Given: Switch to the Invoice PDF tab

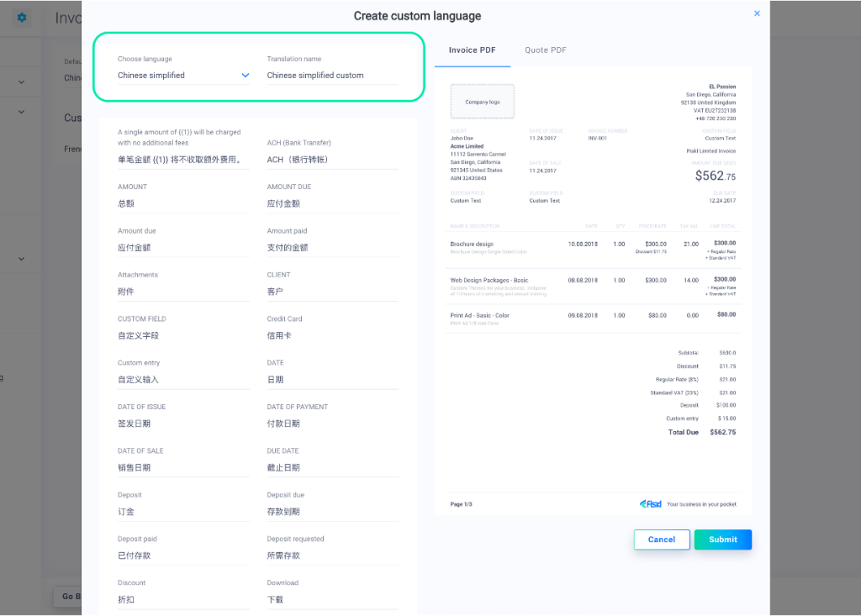Looking at the screenshot, I should [x=472, y=50].
